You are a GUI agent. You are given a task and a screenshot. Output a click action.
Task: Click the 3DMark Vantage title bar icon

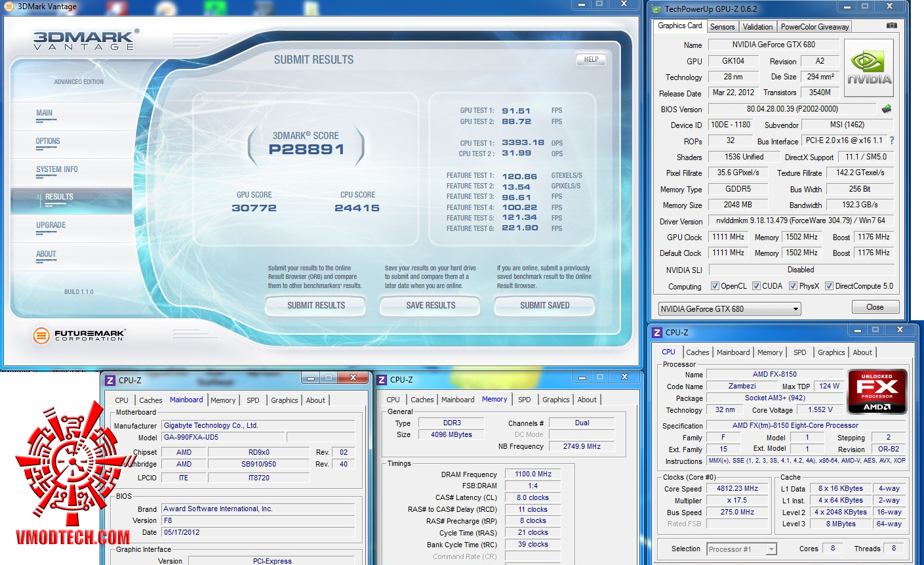9,7
